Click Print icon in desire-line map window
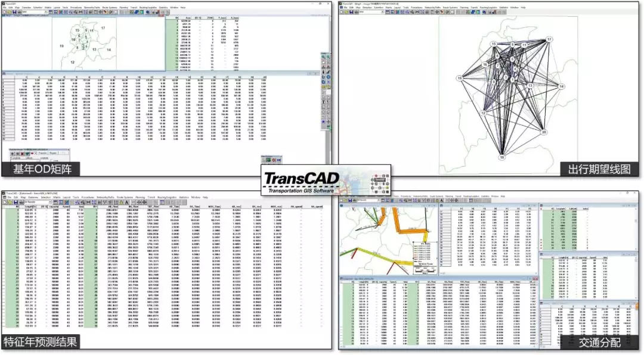Viewport: 644px width, 355px height. pos(357,13)
